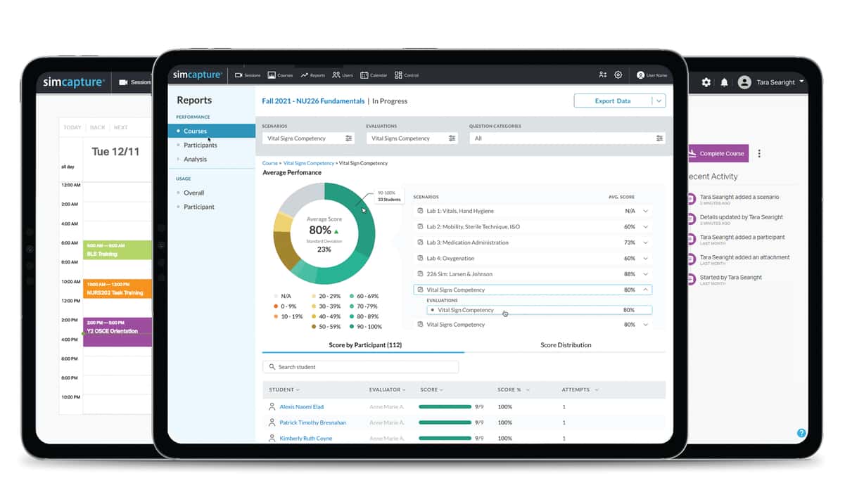Click the filter icon in Evaluations field
This screenshot has height=504, width=845.
452,138
